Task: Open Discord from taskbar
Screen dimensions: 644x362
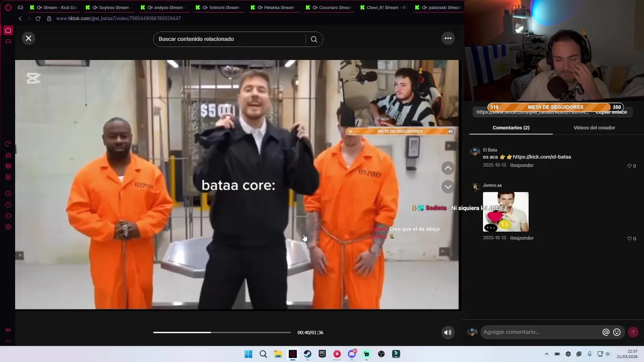Action: coord(352,354)
